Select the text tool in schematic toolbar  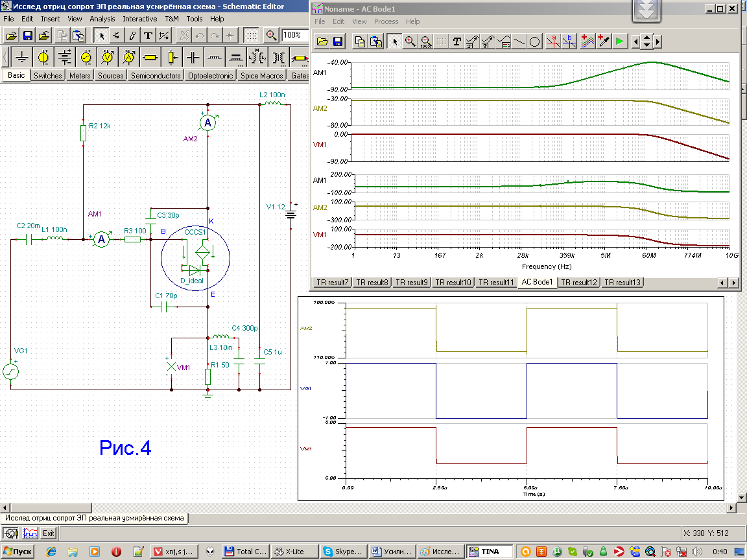pyautogui.click(x=148, y=35)
